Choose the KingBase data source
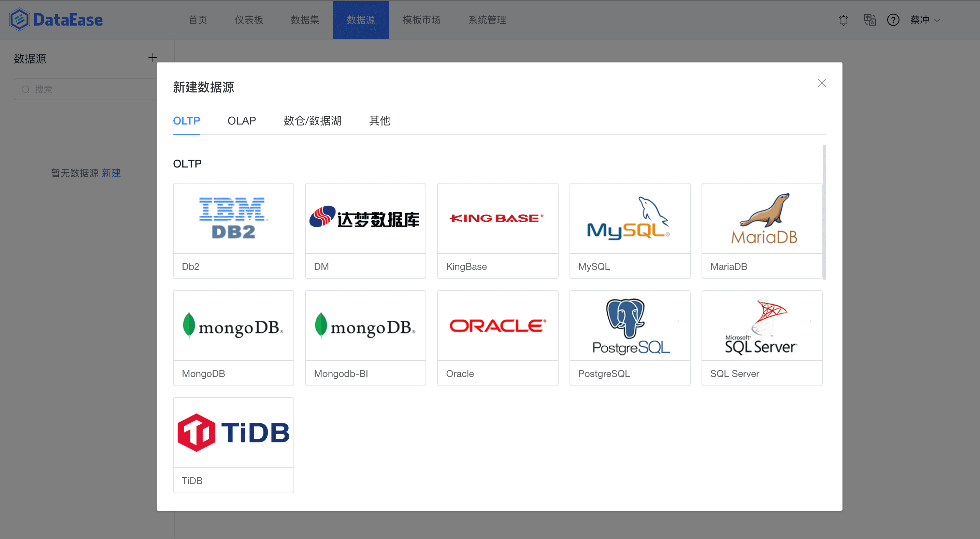980x539 pixels. 498,230
